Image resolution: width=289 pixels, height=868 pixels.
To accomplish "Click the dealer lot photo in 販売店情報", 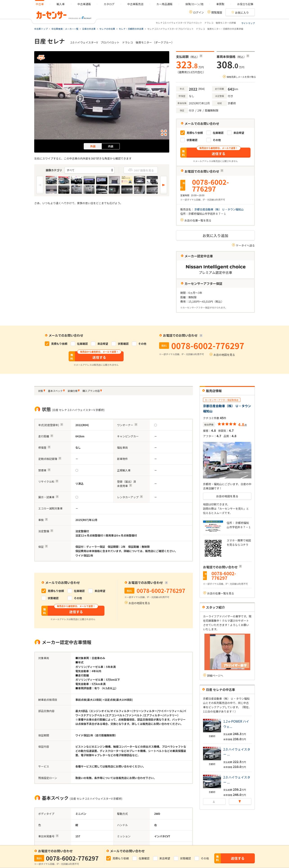I will click(227, 460).
